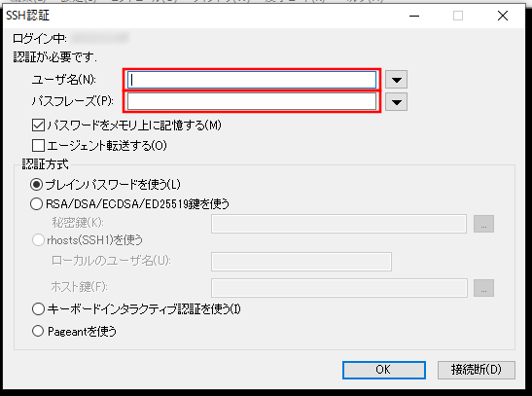Uncheck パスワードをメモリ上に記憶する checkbox
532x396 pixels.
tap(38, 126)
